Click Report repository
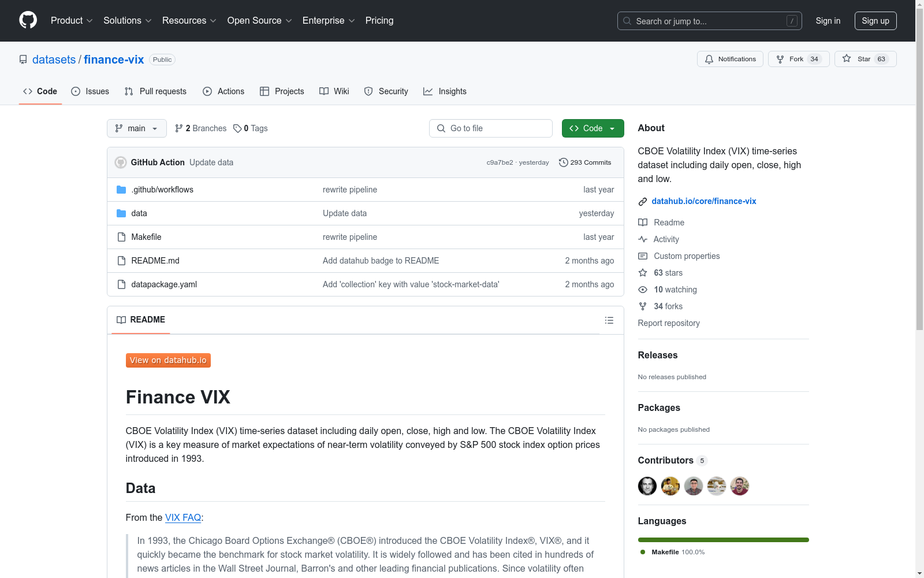Viewport: 924px width, 578px height. pos(669,323)
